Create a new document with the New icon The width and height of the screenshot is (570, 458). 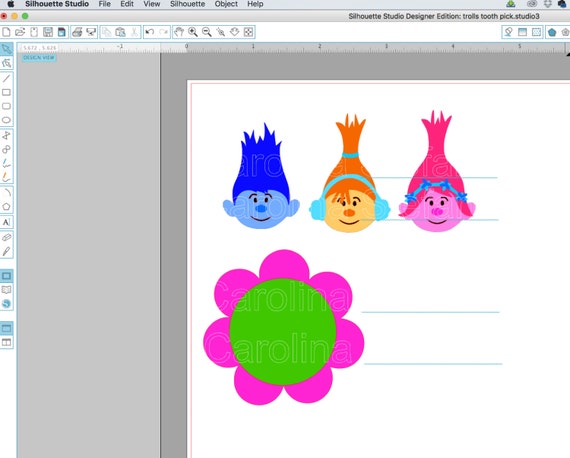click(6, 32)
